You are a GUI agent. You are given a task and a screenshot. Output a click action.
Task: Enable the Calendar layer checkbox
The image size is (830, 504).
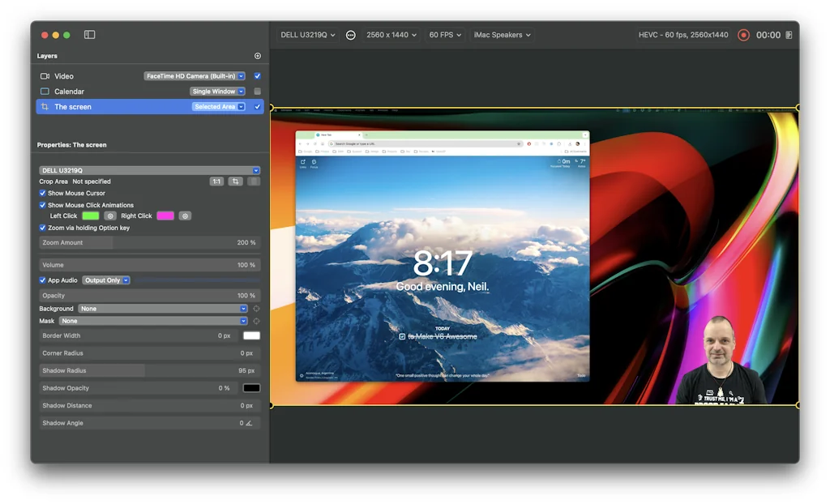257,92
